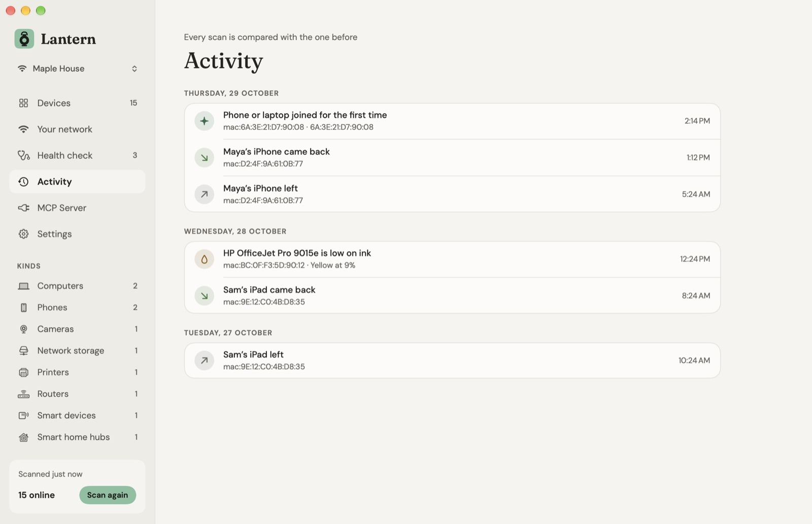The height and width of the screenshot is (524, 812).
Task: Click the Routers icon in Kinds
Action: [x=23, y=394]
